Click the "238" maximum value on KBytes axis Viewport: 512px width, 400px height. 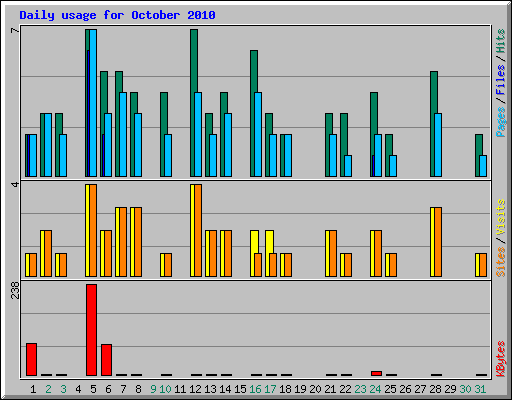click(15, 290)
